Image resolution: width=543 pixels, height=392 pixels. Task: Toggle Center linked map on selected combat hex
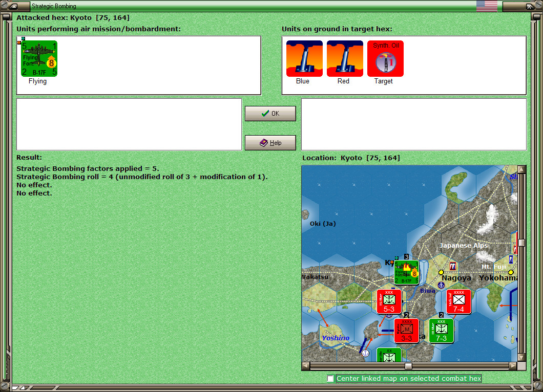point(330,379)
